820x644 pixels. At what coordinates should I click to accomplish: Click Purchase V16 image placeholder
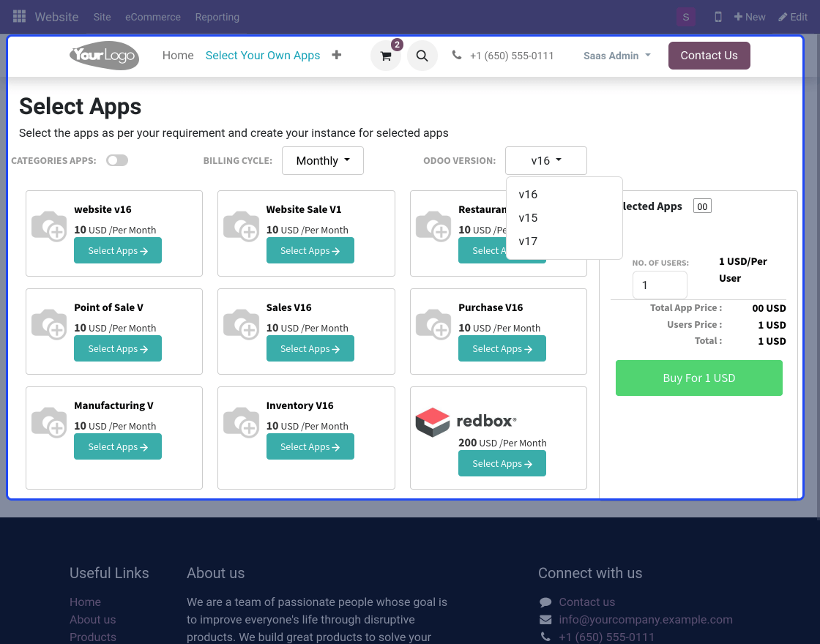[433, 324]
